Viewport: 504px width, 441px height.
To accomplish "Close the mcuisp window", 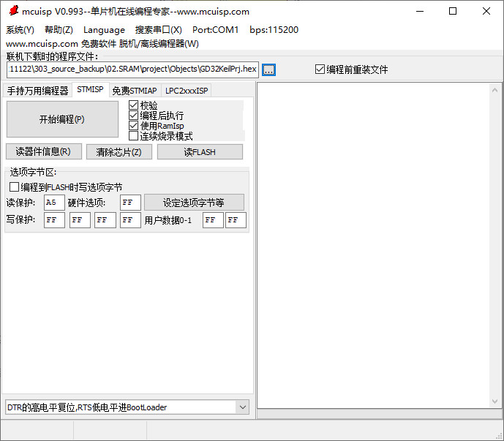I will [486, 11].
